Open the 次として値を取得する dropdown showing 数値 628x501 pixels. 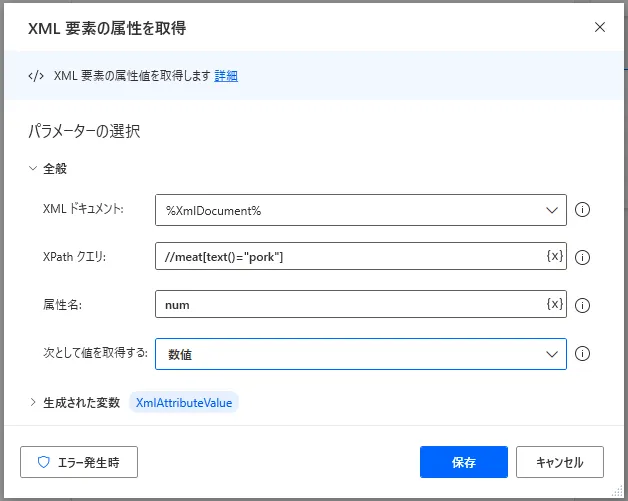pyautogui.click(x=360, y=354)
